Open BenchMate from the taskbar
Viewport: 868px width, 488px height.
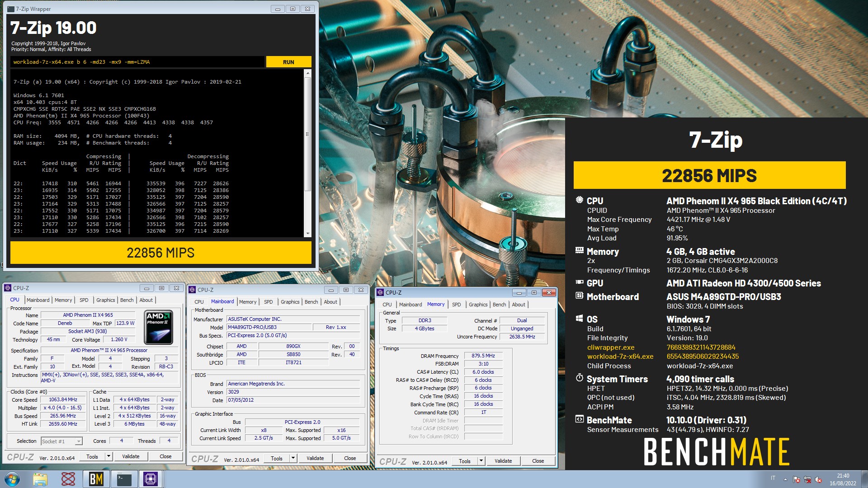[x=96, y=479]
